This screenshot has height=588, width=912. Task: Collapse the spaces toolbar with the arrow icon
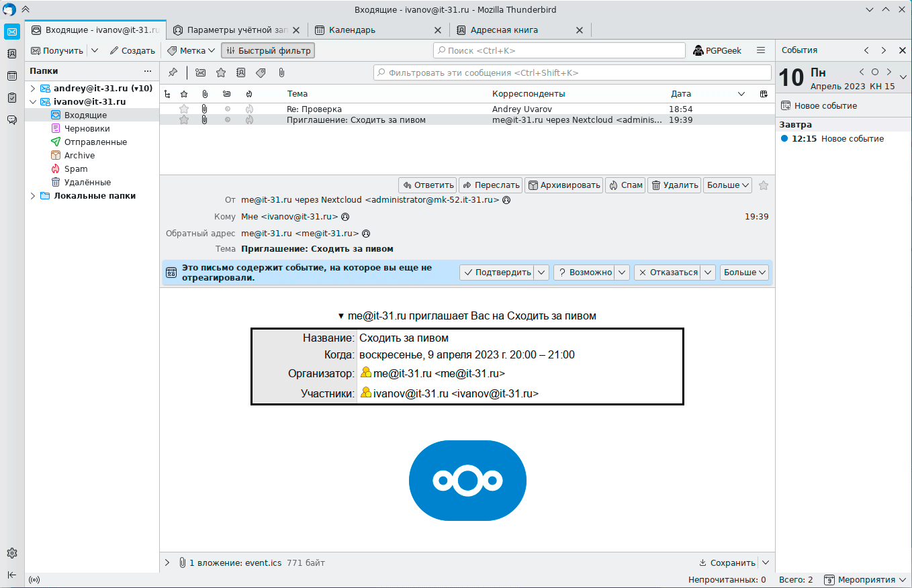point(11,575)
